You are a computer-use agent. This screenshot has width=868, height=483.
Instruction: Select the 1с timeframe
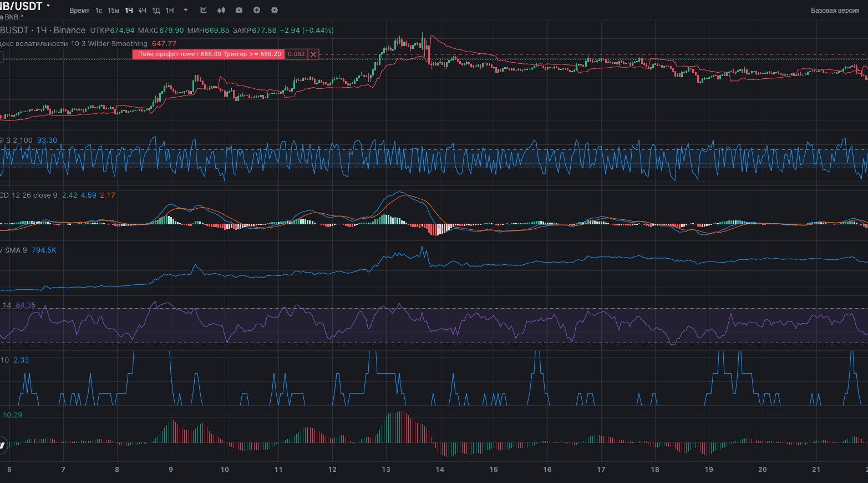coord(98,10)
